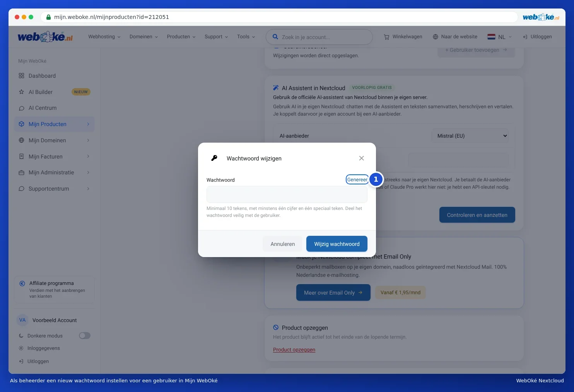574x392 pixels.
Task: Click the WebOké logo in the navbar
Action: coord(45,37)
